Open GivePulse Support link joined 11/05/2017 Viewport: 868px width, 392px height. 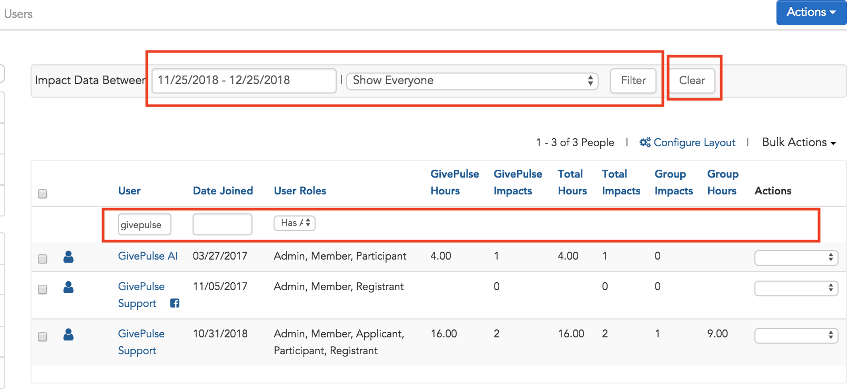[x=141, y=295]
